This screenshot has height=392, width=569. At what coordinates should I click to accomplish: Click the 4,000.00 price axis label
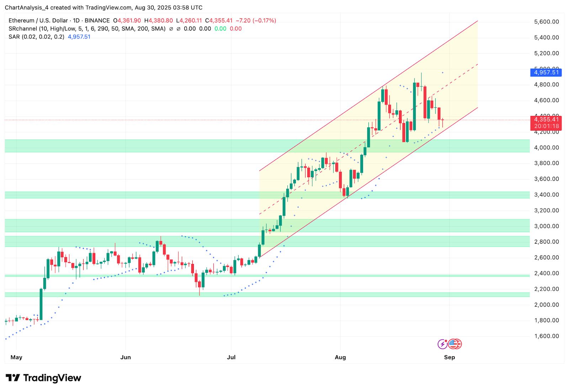tap(546, 148)
